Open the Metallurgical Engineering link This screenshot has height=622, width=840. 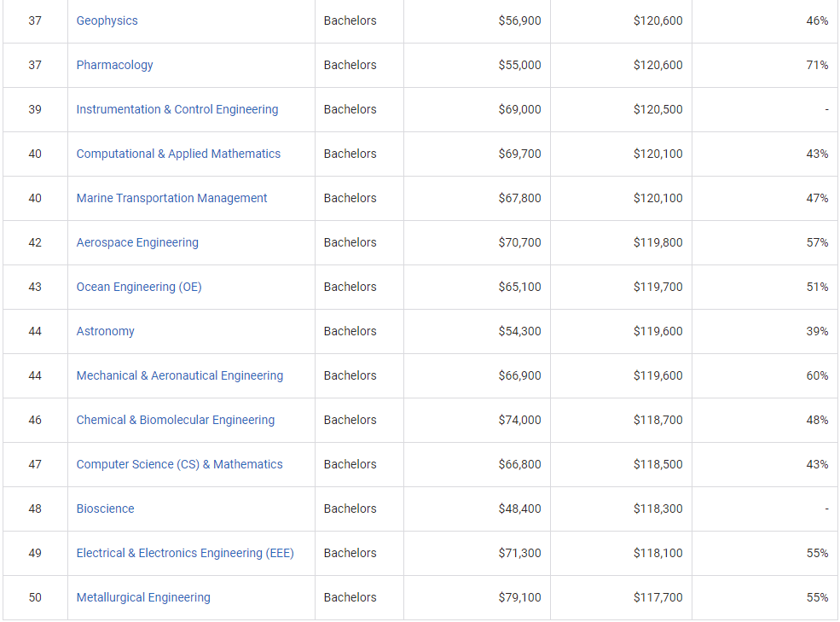coord(143,597)
